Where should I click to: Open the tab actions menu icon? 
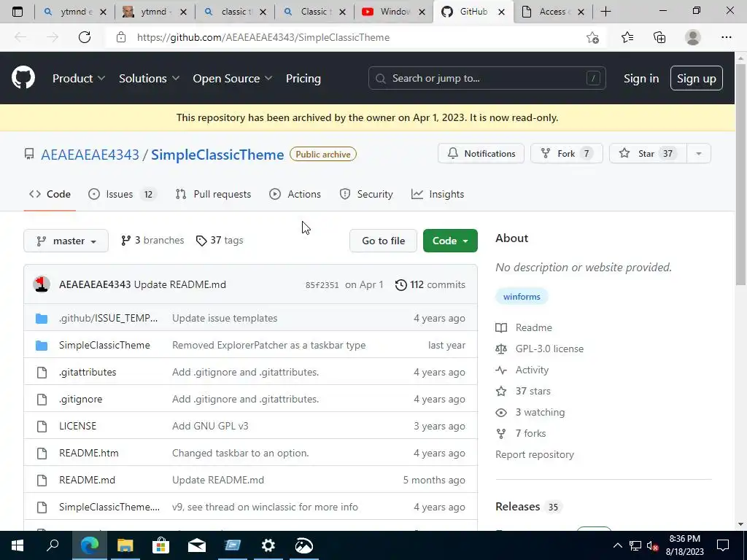click(18, 12)
